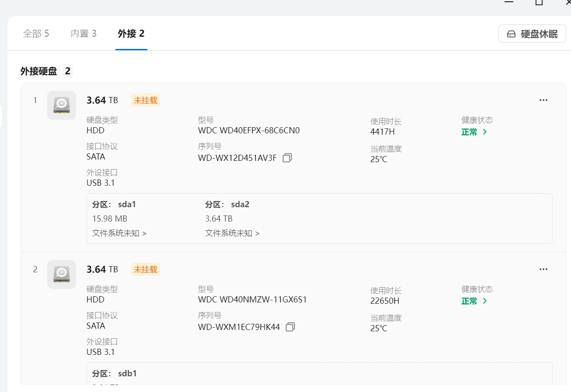Open more options for disk 1

[x=543, y=100]
